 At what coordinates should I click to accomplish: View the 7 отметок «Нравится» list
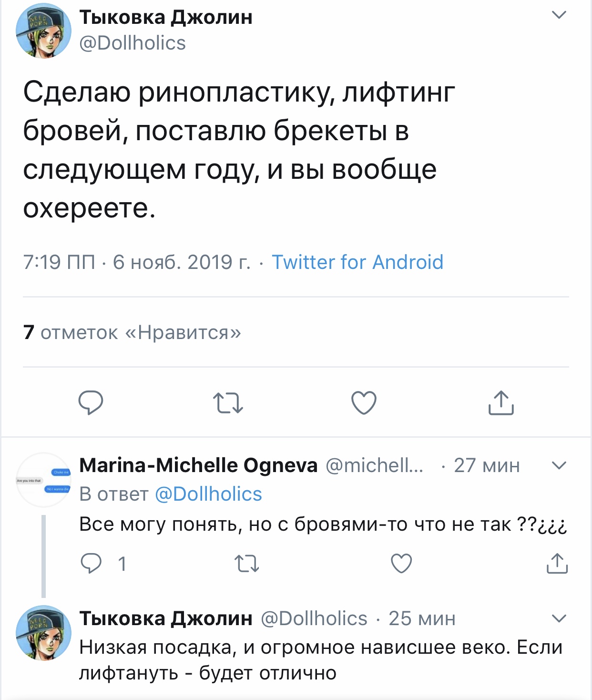132,332
